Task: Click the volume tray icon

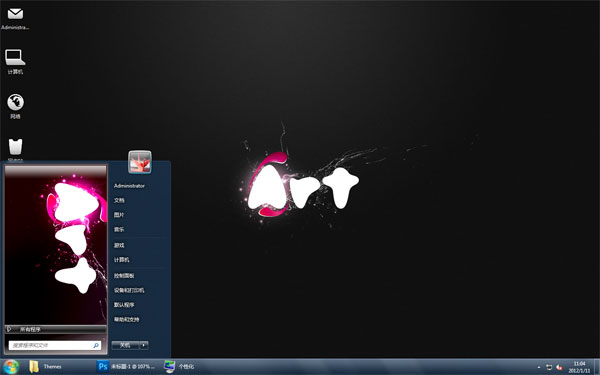Action: click(x=559, y=367)
